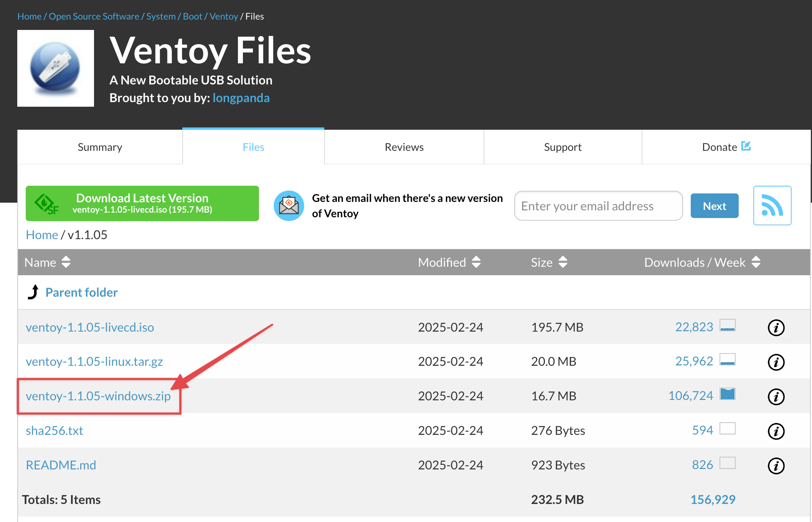This screenshot has width=812, height=522.
Task: Open info icon for ventoy-1.1.05-livecd.iso
Action: (x=776, y=327)
